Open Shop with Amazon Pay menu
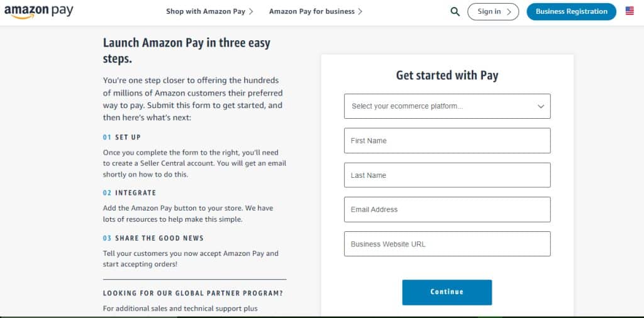 [206, 11]
